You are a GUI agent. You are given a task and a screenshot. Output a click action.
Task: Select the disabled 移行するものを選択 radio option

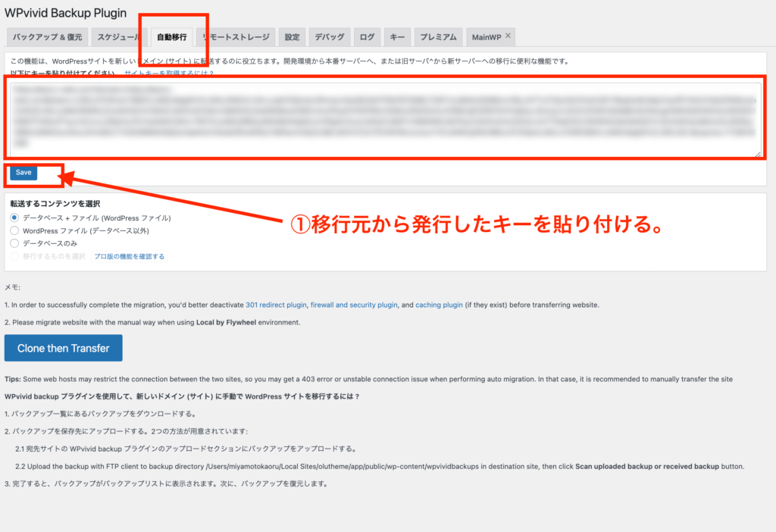click(x=14, y=256)
